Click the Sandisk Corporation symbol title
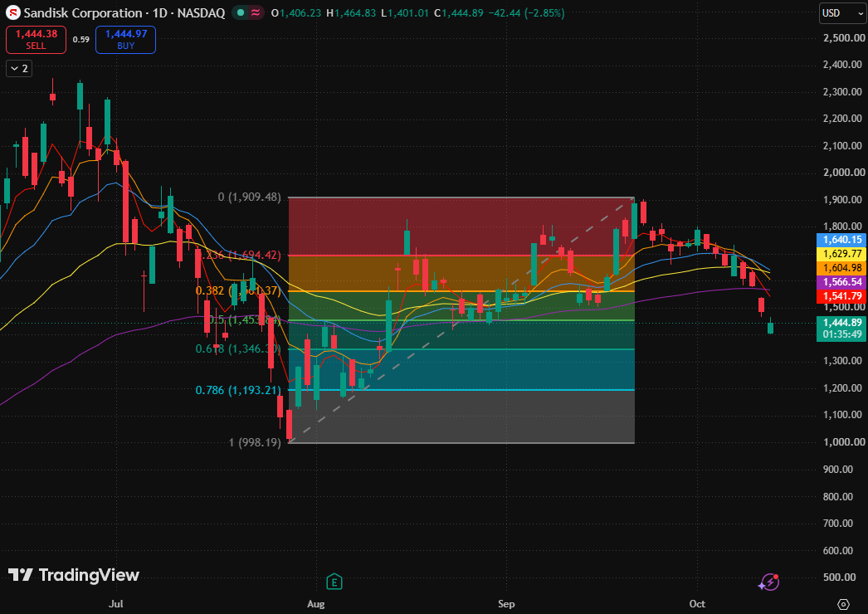This screenshot has width=868, height=614. coord(83,12)
